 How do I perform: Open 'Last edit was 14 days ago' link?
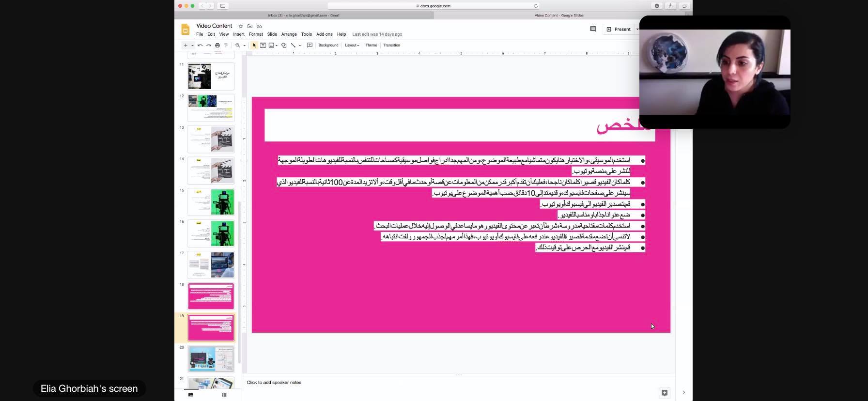pyautogui.click(x=377, y=34)
